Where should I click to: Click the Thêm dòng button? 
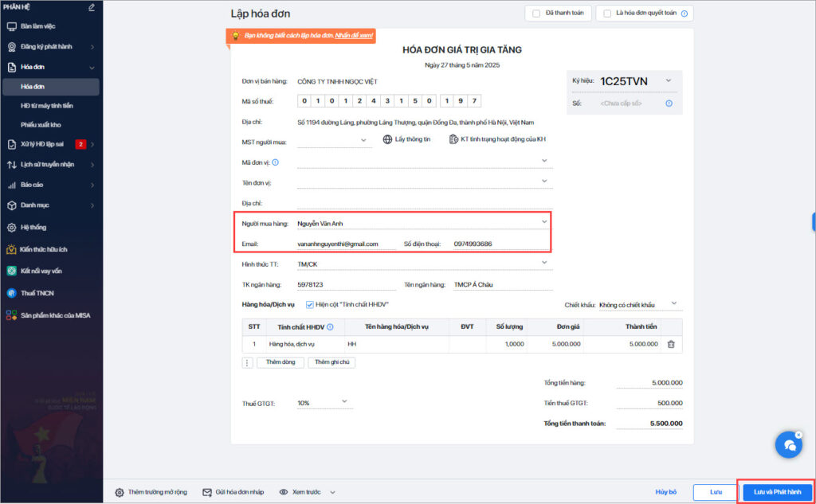pyautogui.click(x=280, y=362)
